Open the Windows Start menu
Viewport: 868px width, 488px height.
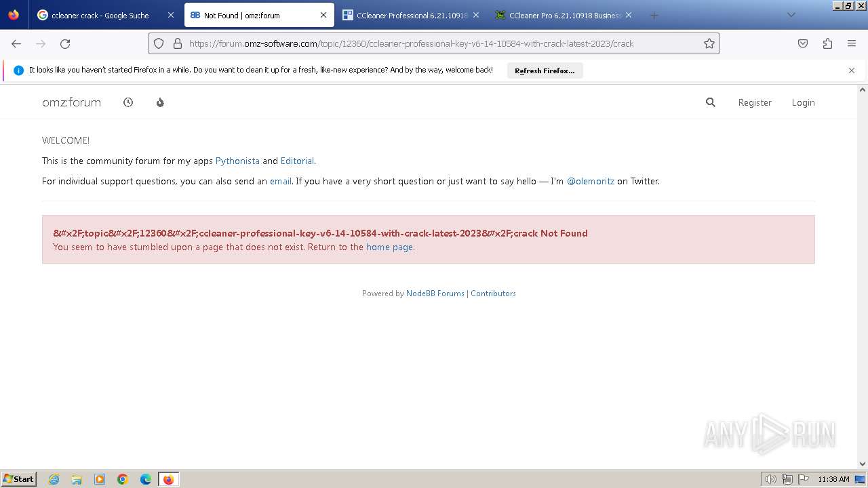tap(18, 479)
